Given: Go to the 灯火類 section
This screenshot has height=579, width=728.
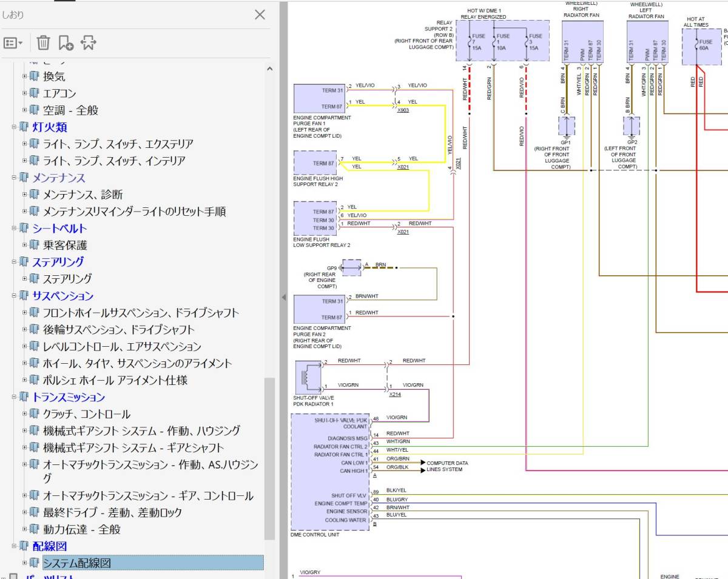Looking at the screenshot, I should tap(50, 127).
